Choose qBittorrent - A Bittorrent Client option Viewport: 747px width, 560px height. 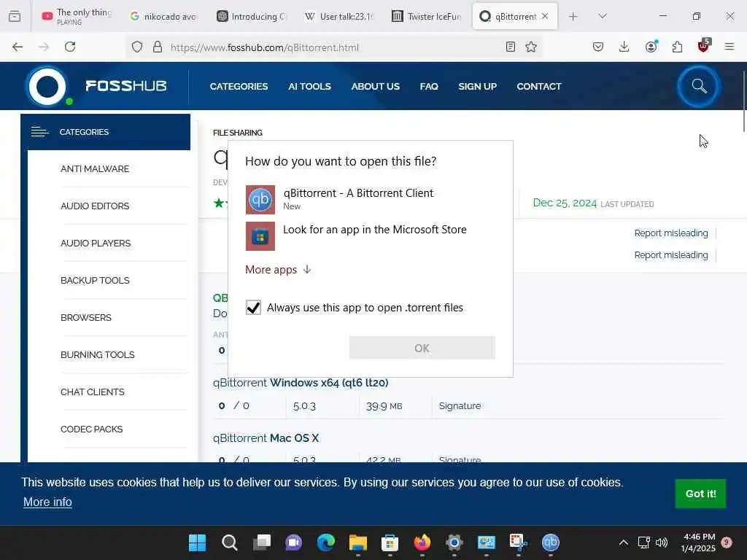coord(370,200)
